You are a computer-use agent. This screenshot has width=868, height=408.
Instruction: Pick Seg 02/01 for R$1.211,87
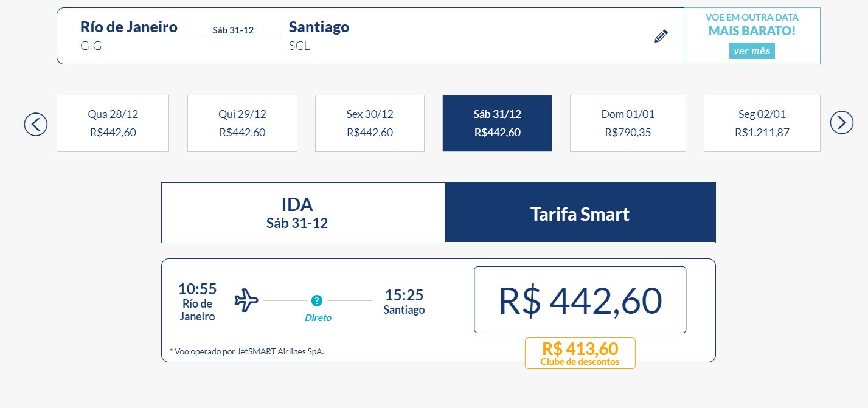(762, 123)
